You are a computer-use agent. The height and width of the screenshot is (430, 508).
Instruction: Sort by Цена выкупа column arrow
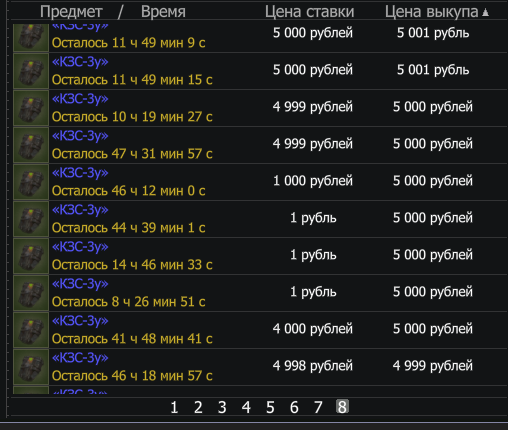click(x=486, y=13)
